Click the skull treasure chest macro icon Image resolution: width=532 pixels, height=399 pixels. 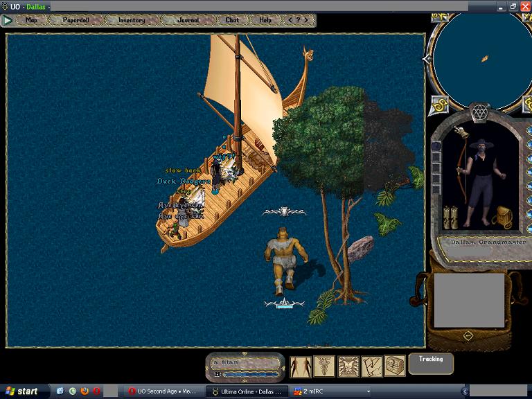(395, 366)
